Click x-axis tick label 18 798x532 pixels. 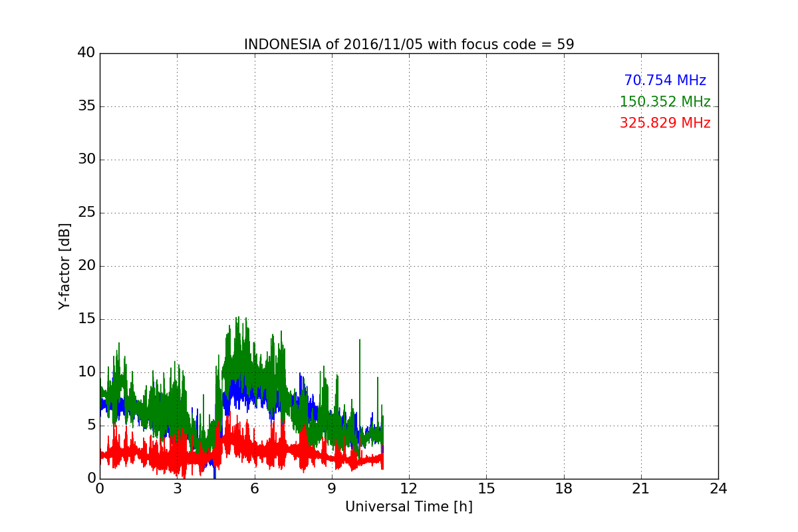(564, 488)
